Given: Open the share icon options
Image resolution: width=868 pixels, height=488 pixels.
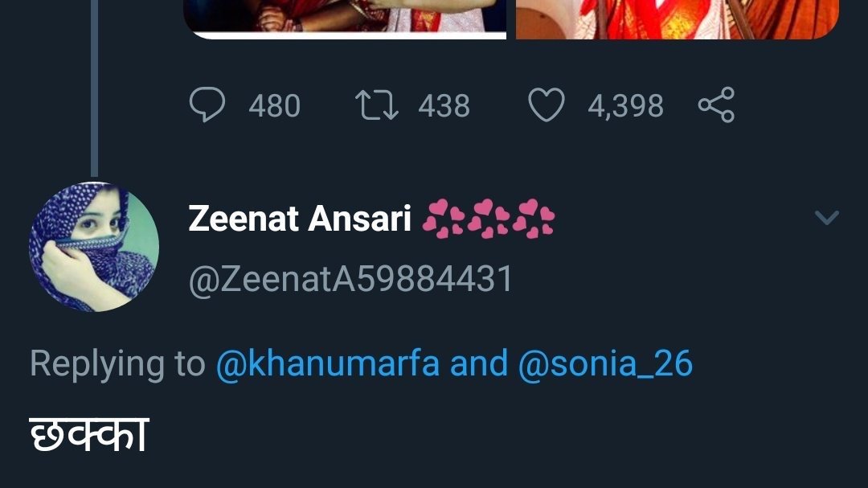Looking at the screenshot, I should [x=716, y=106].
